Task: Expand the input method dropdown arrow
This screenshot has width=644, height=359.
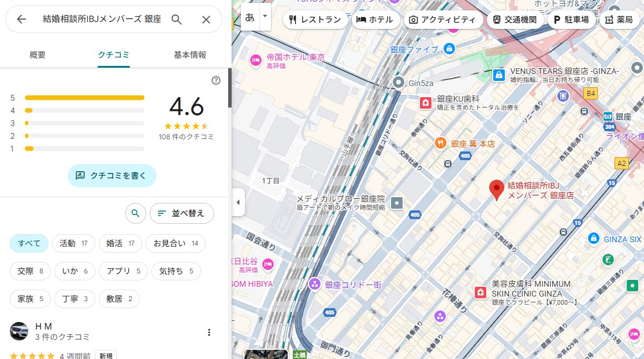Action: pyautogui.click(x=265, y=16)
